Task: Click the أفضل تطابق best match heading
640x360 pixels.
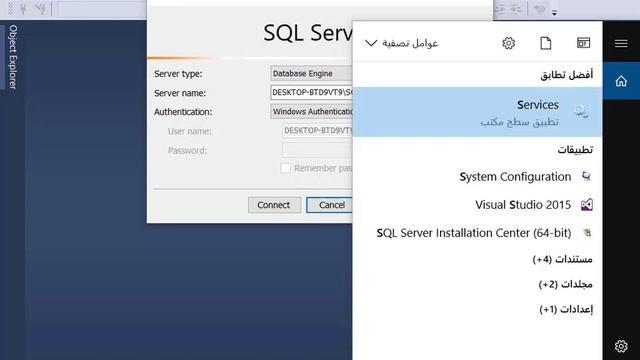Action: [567, 75]
